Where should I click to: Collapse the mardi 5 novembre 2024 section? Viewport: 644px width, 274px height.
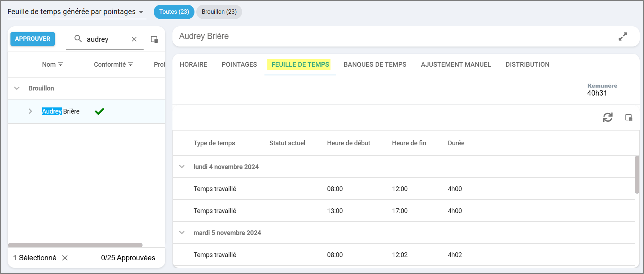(182, 233)
